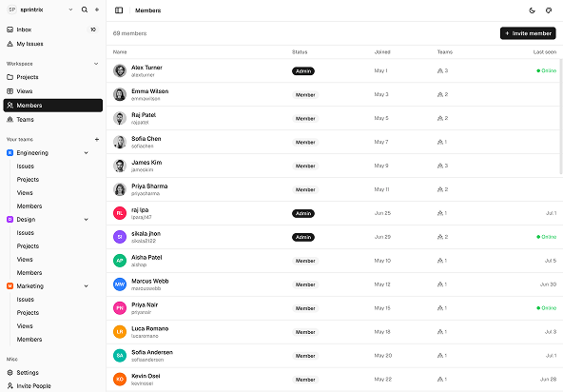Image resolution: width=563 pixels, height=392 pixels.
Task: Open James Kim's Member role badge
Action: click(305, 166)
